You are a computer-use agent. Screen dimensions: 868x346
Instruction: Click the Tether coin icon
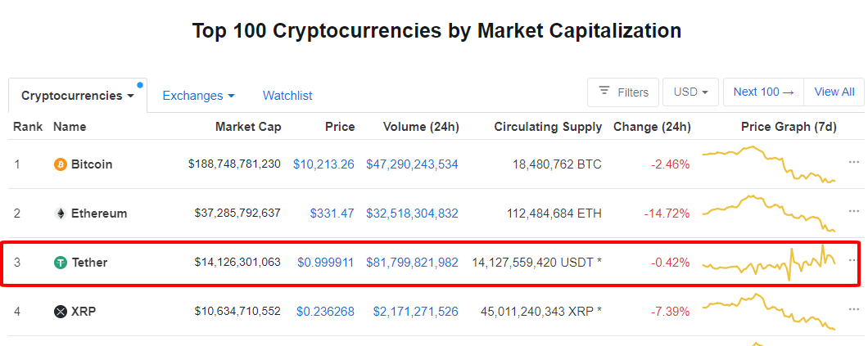60,263
